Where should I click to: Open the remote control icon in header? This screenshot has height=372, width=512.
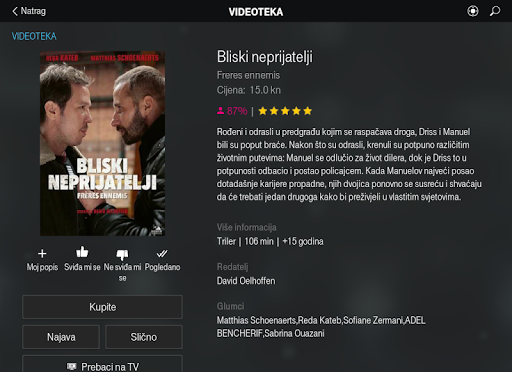tap(472, 11)
